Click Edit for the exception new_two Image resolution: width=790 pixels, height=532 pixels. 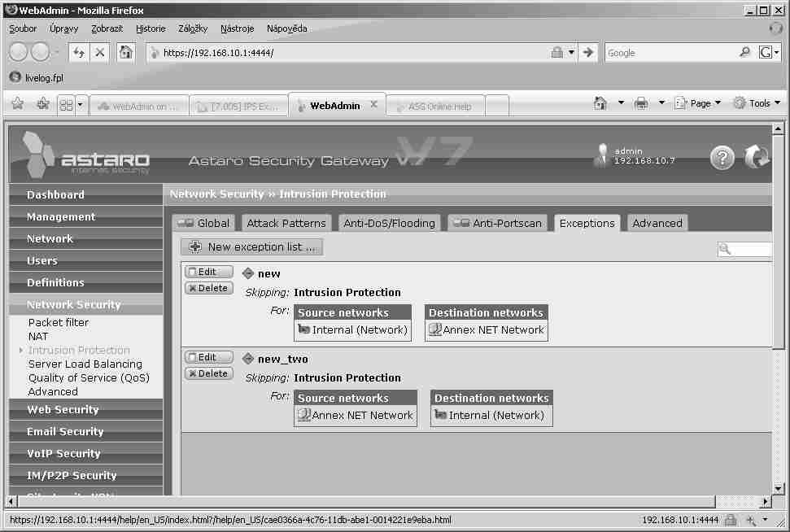(x=209, y=357)
